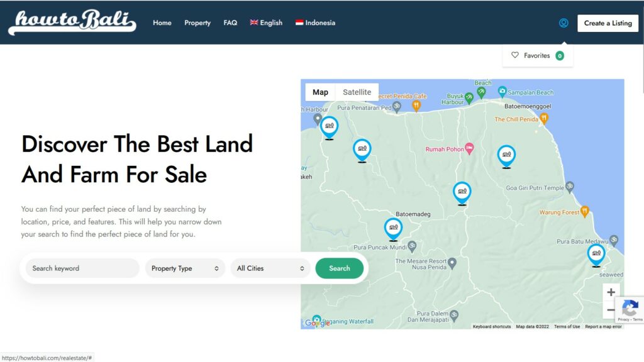Open map Keyboard shortcuts link
The image size is (644, 362).
(492, 327)
